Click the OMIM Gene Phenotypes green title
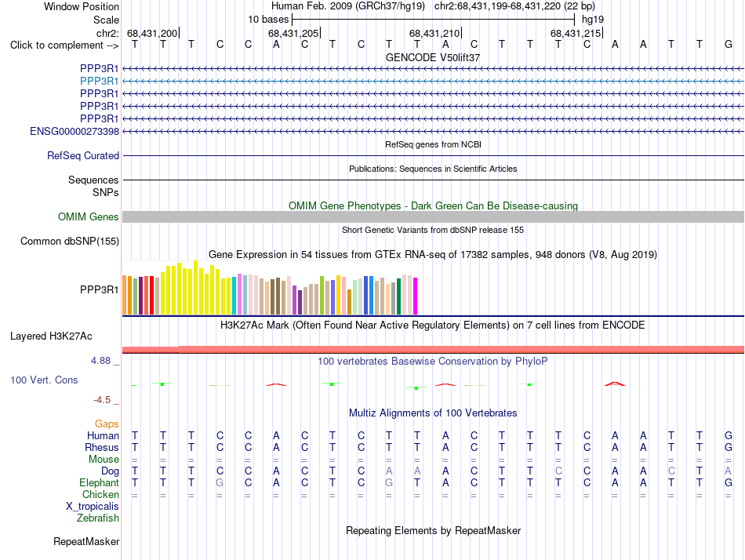 click(x=433, y=205)
